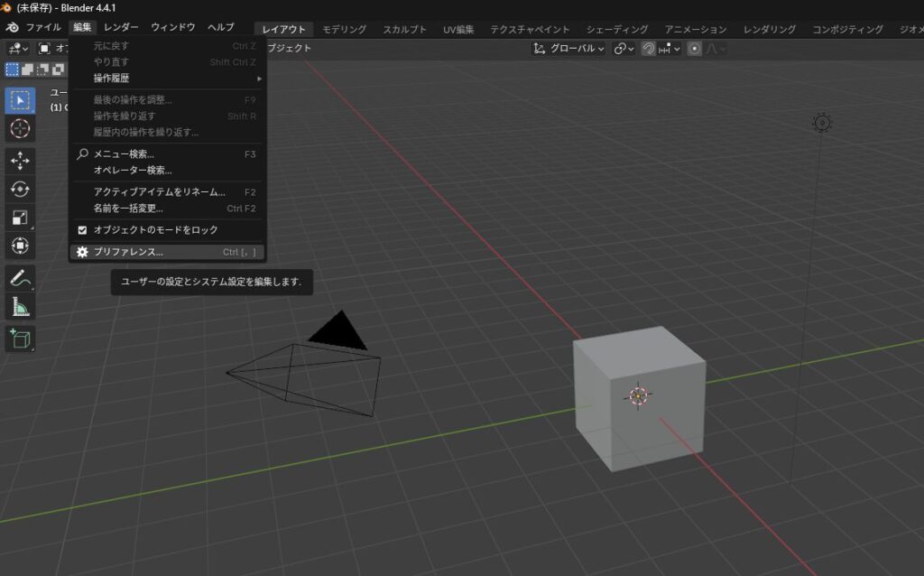Viewport: 924px width, 576px height.
Task: Uncheck オブジェクトのモードをロック checkbox
Action: (83, 230)
